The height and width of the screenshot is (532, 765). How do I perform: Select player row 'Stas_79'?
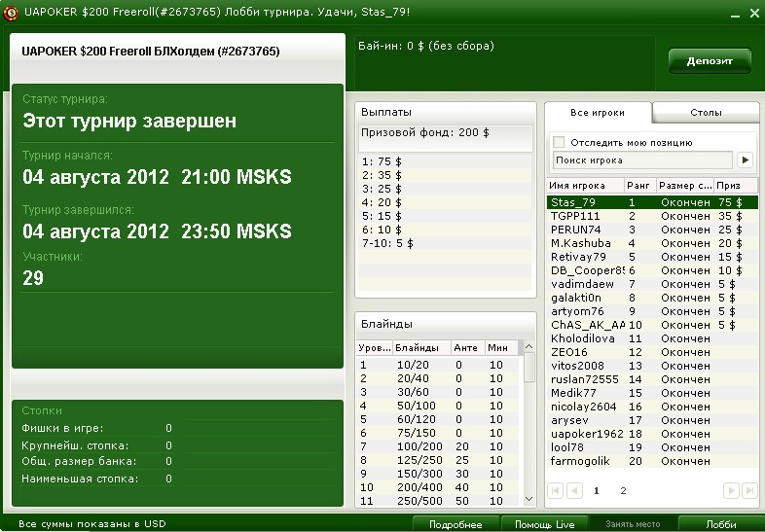pos(652,202)
